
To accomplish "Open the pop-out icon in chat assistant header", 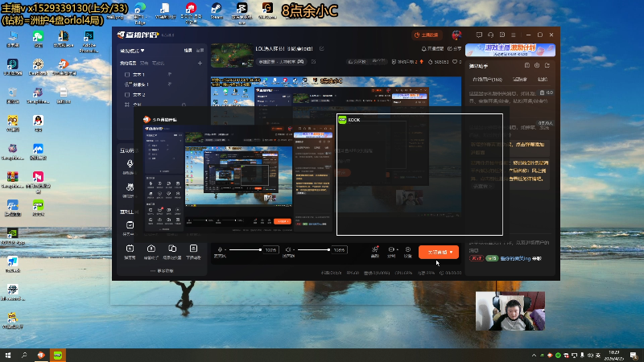I will click(527, 65).
